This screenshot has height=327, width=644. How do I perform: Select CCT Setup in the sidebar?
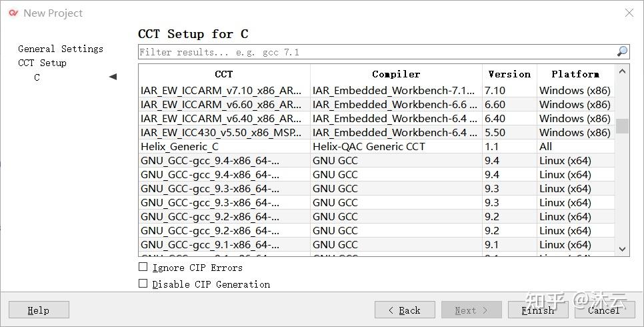coord(42,63)
